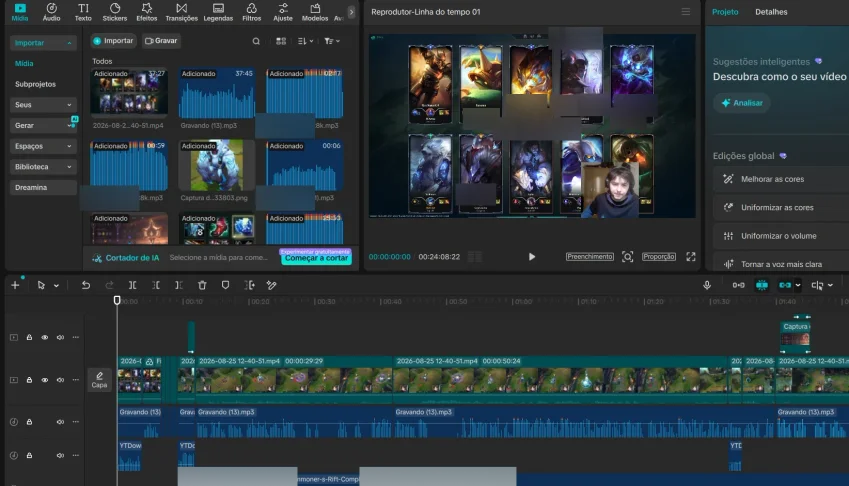Show more top tabs with chevron
Viewport: 849px width, 486px height.
[351, 12]
